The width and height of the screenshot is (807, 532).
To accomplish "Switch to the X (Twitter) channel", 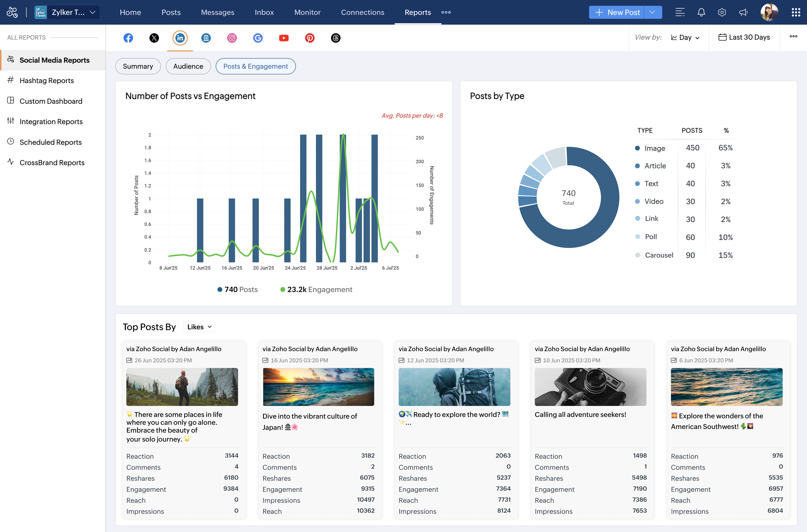I will coord(154,38).
